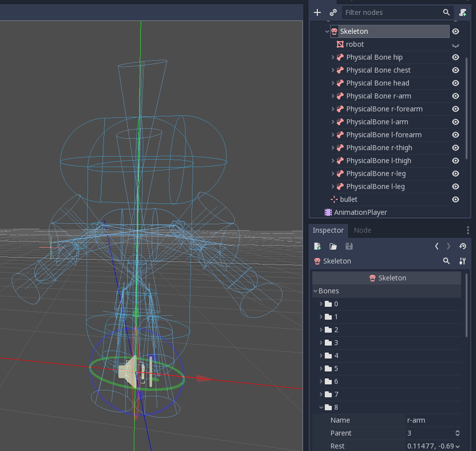Screen dimensions: 476x451
Task: Open the inspector object history icon
Action: pyautogui.click(x=463, y=246)
